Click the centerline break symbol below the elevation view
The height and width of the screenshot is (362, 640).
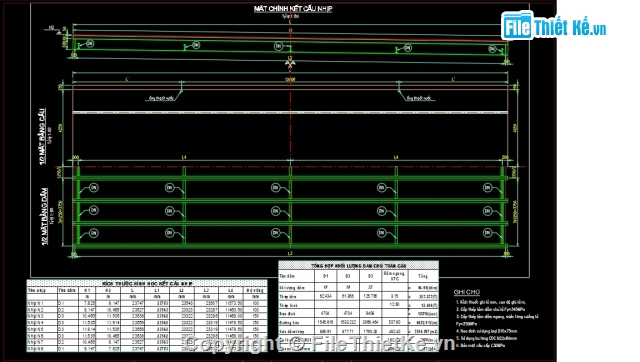pyautogui.click(x=290, y=64)
